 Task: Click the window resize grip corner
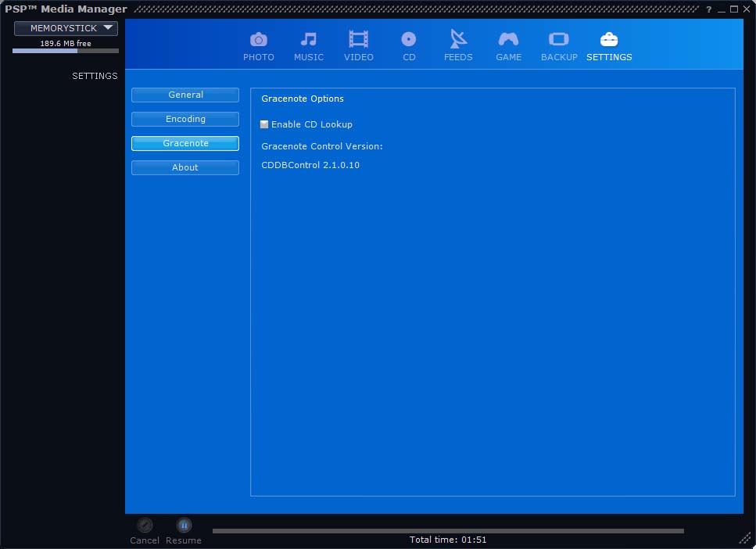tap(745, 537)
